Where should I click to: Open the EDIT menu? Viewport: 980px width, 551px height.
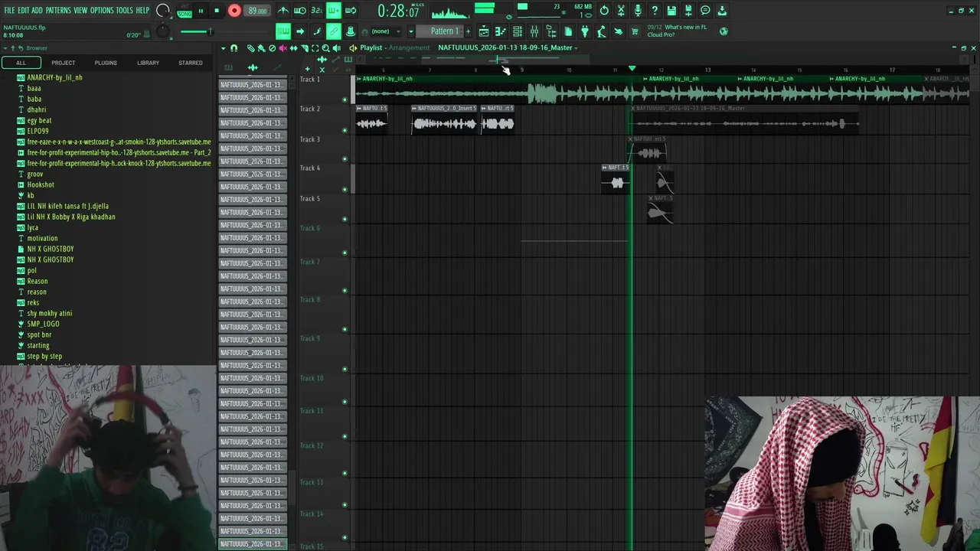pos(24,11)
